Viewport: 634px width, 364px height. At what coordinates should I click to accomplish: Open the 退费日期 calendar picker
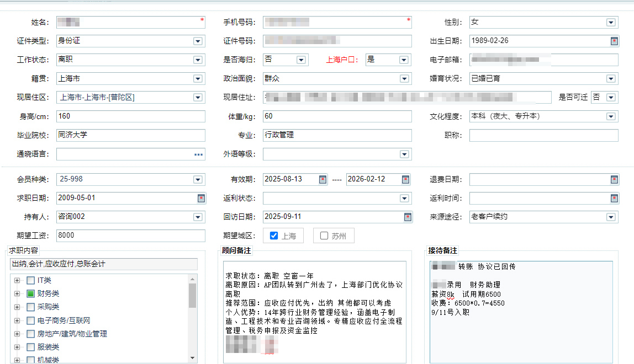pos(614,179)
